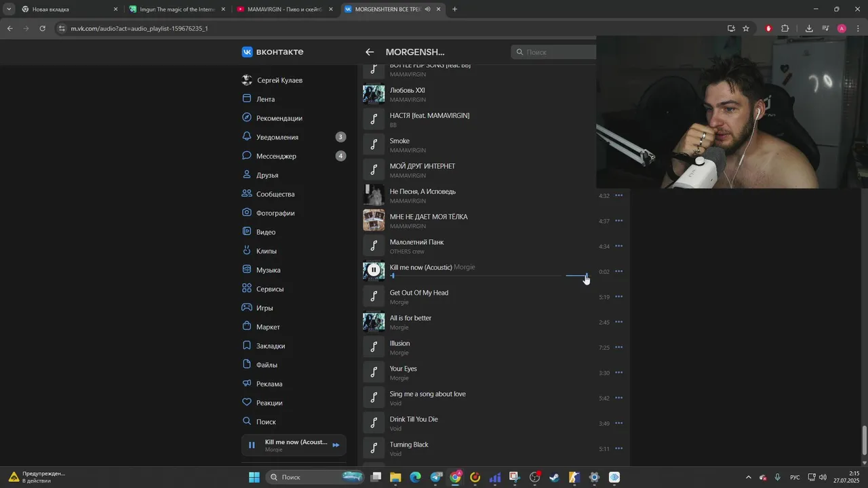Click the page scrollbar thumb
Image resolution: width=868 pixels, height=488 pixels.
click(864, 441)
